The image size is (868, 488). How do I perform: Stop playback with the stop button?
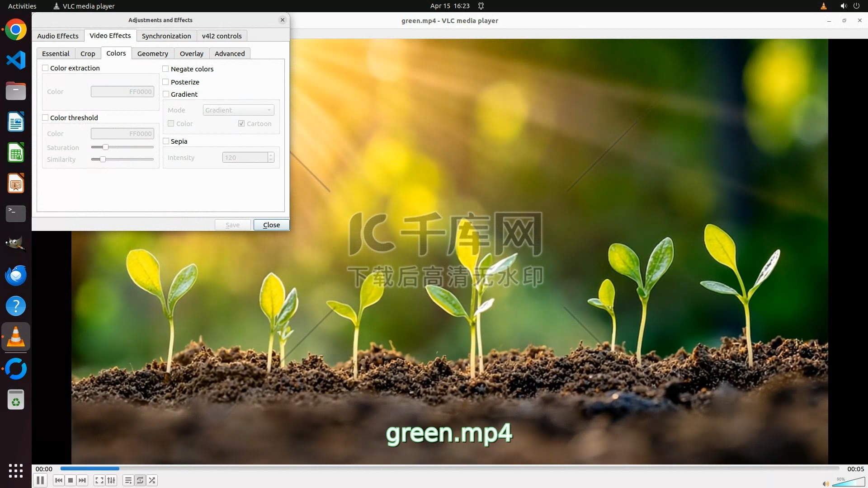pyautogui.click(x=71, y=480)
